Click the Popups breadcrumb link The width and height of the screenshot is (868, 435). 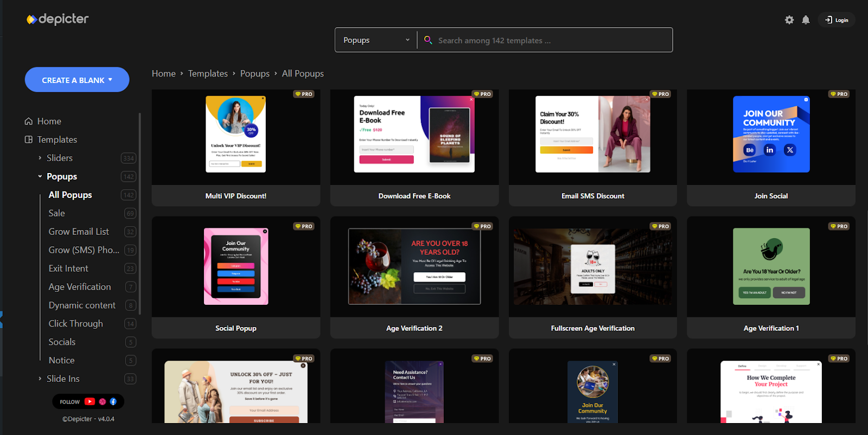click(255, 73)
